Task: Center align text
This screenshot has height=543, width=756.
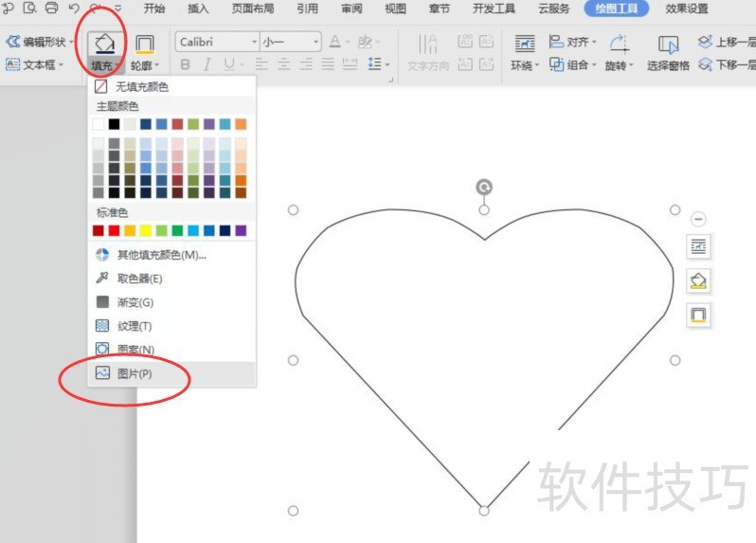Action: [284, 64]
